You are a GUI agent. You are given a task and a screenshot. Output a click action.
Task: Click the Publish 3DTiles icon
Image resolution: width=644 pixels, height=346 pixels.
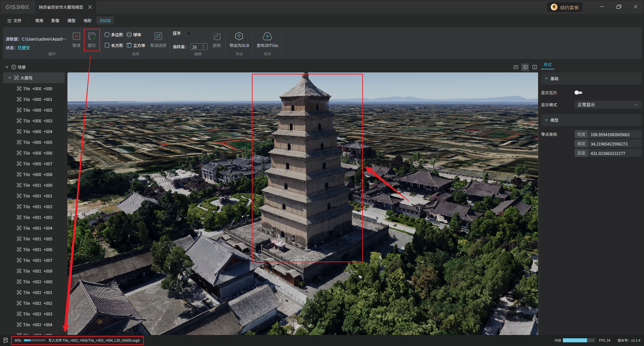(x=267, y=37)
